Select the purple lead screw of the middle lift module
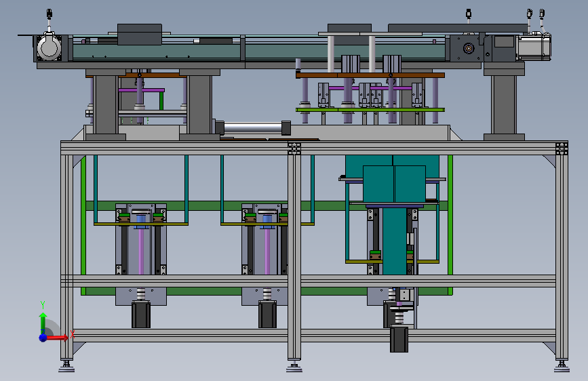This screenshot has width=588, height=381. [x=267, y=252]
